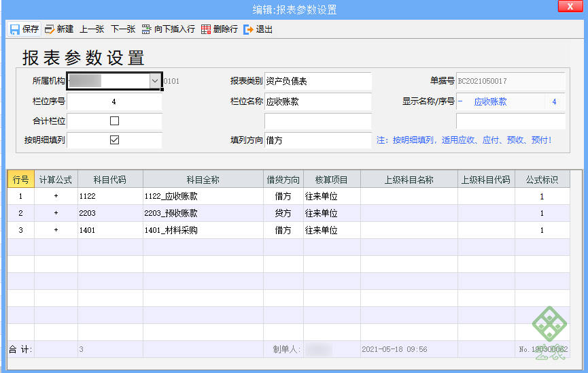Select account code cell 1122
Viewport: 588px width, 373px height.
pyautogui.click(x=110, y=196)
